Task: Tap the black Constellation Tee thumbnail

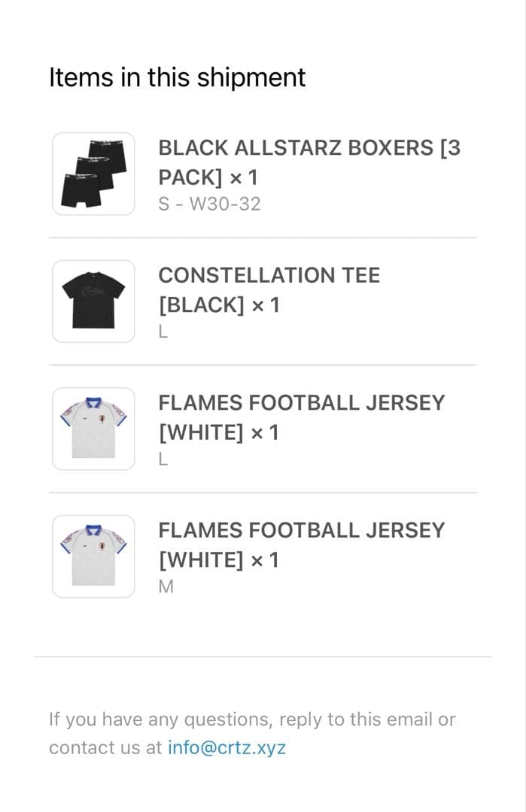Action: [x=93, y=301]
